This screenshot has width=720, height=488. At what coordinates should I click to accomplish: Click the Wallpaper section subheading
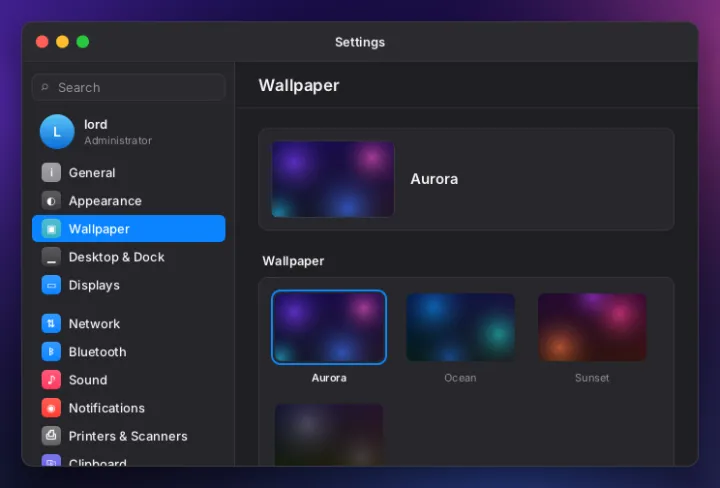coord(293,261)
